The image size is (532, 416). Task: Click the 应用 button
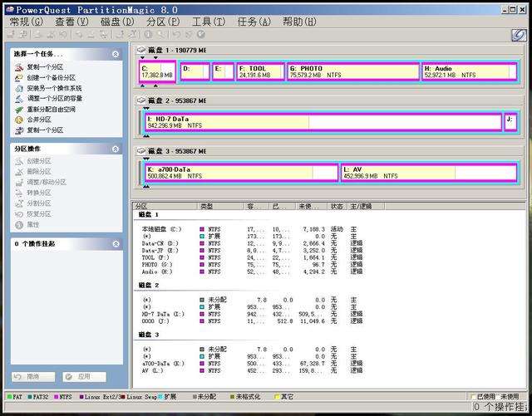pos(84,377)
